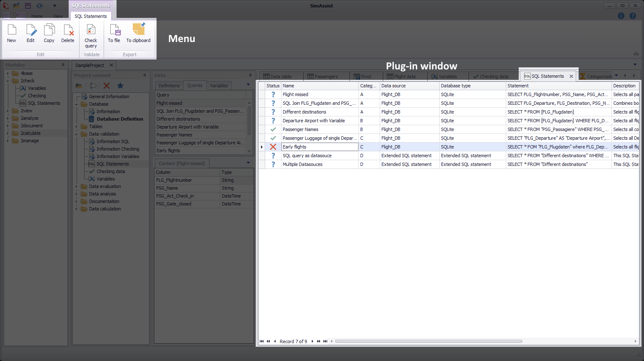Open the blue info icon top right
This screenshot has height=361, width=644.
click(x=621, y=16)
